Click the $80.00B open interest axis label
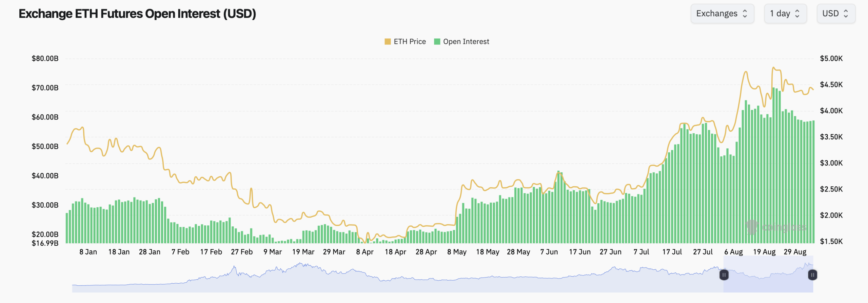The width and height of the screenshot is (868, 303). (x=45, y=58)
